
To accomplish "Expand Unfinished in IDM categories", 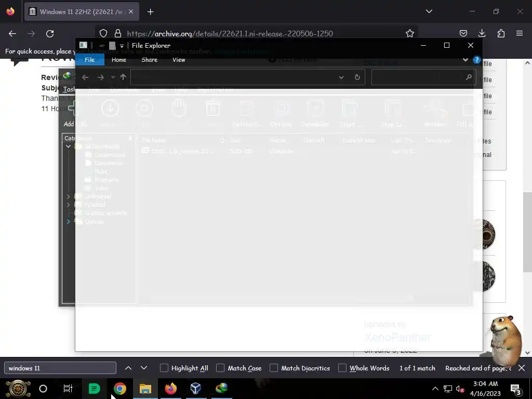I will click(x=68, y=196).
